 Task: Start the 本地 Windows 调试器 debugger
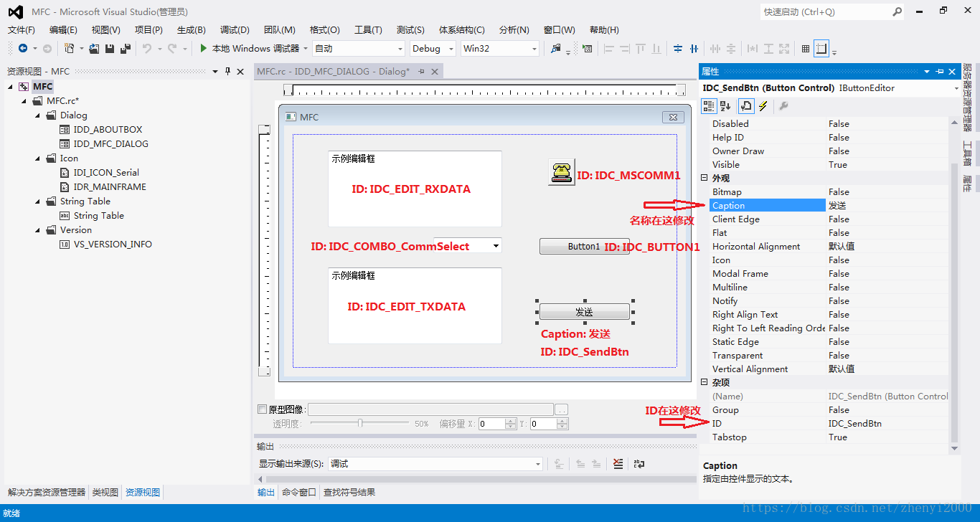click(x=249, y=48)
